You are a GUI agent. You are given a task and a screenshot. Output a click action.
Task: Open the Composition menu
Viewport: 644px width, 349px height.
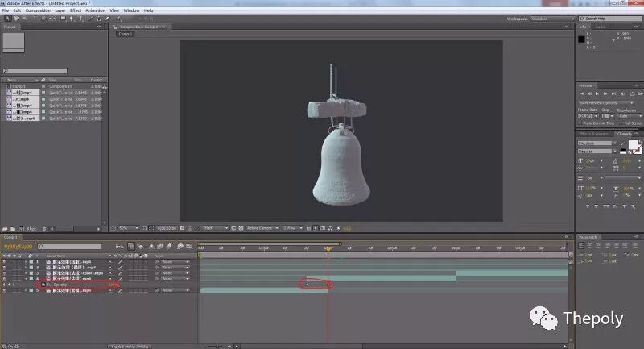[x=38, y=10]
